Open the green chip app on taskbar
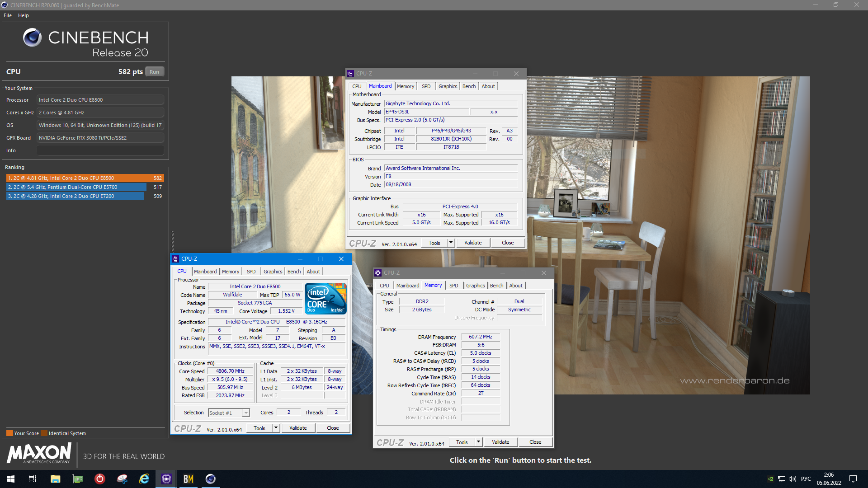 [78, 479]
